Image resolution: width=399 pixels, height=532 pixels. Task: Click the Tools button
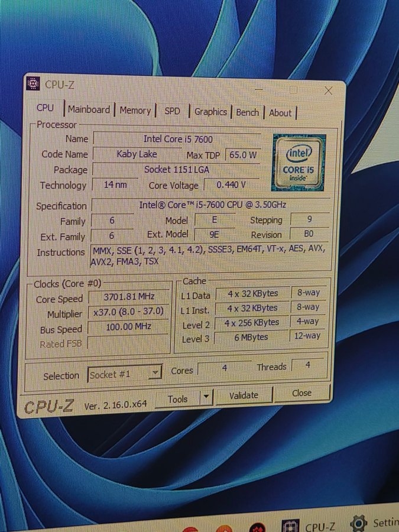(177, 399)
